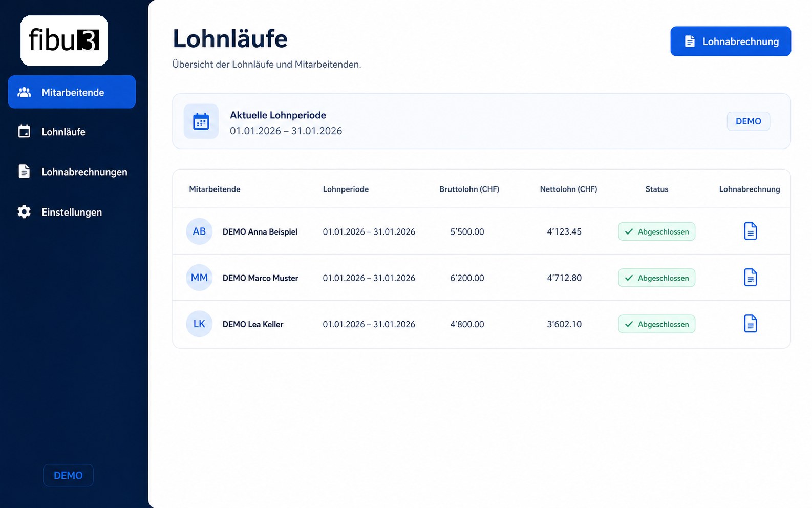Click gross salary 4'800.00
Viewport: 812px width, 508px height.
click(467, 324)
